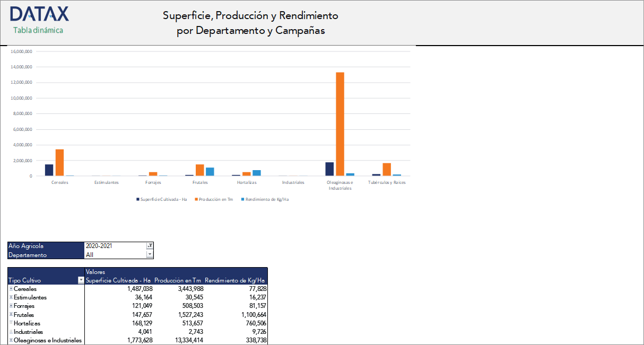Click the tall orange Oleaginosas production bar
Viewport: 644px width, 345px height.
point(340,122)
